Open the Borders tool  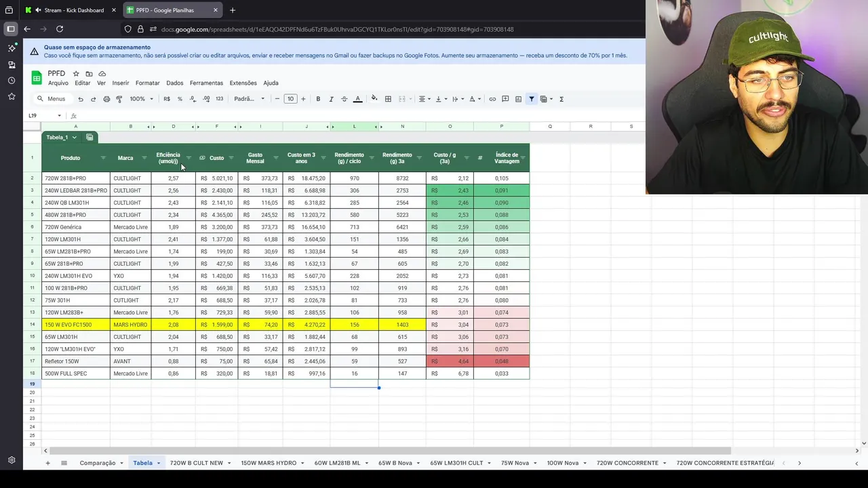388,99
